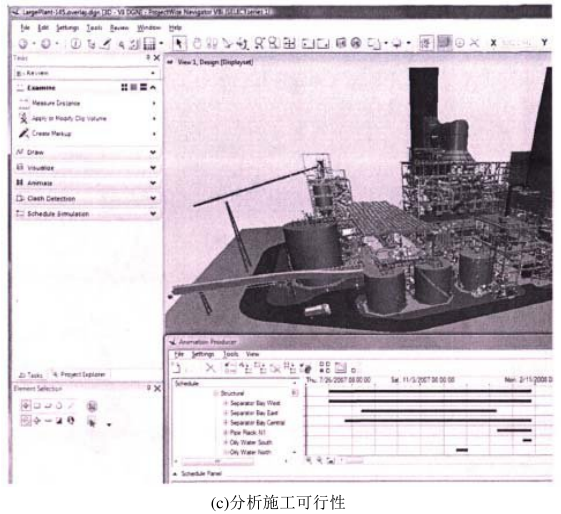Click the chart icon in Animation Producer toolbar
This screenshot has width=561, height=514.
pyautogui.click(x=341, y=367)
